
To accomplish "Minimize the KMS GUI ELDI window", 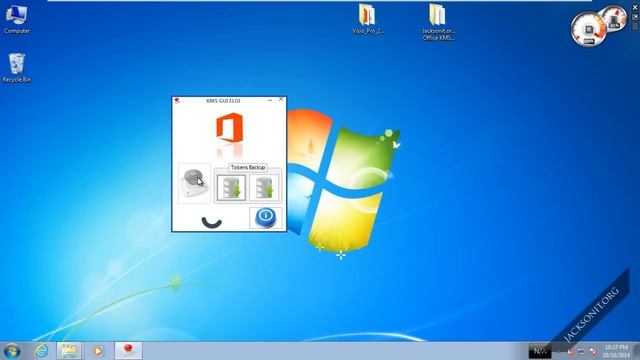I will [x=270, y=100].
